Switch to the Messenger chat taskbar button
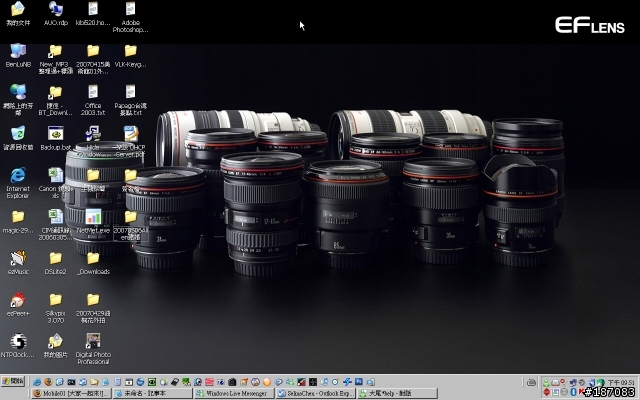Screen dimensions: 640x400 (397, 393)
